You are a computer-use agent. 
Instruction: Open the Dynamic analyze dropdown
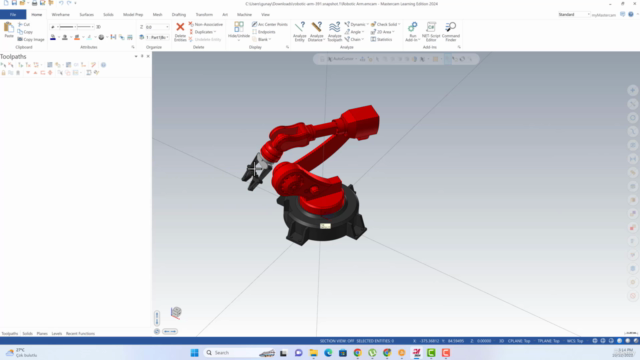356,24
